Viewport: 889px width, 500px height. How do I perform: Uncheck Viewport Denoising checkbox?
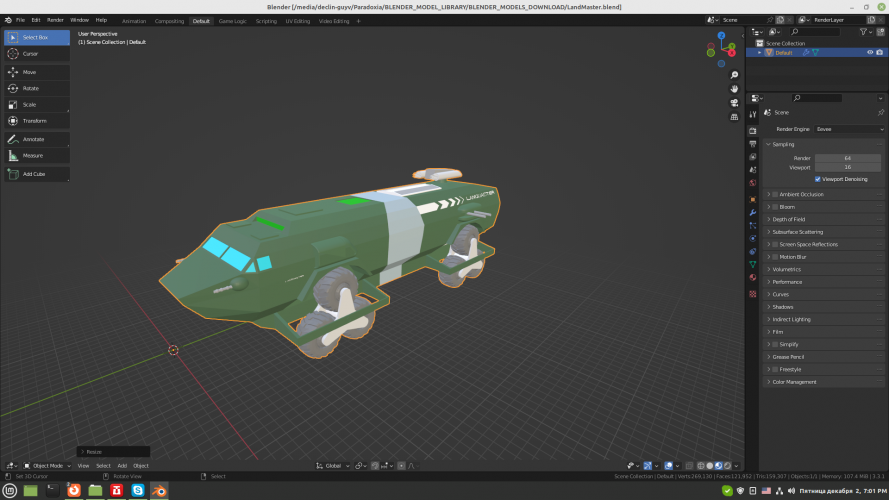[x=818, y=179]
